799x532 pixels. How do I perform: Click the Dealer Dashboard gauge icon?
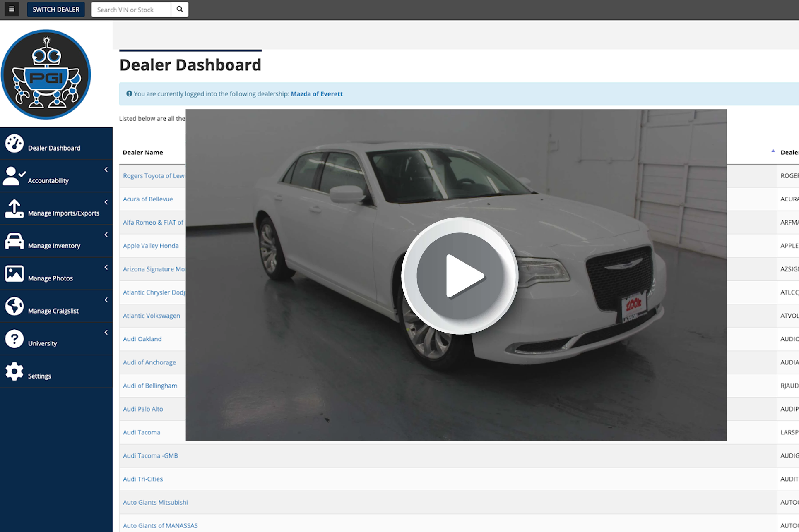coord(14,144)
